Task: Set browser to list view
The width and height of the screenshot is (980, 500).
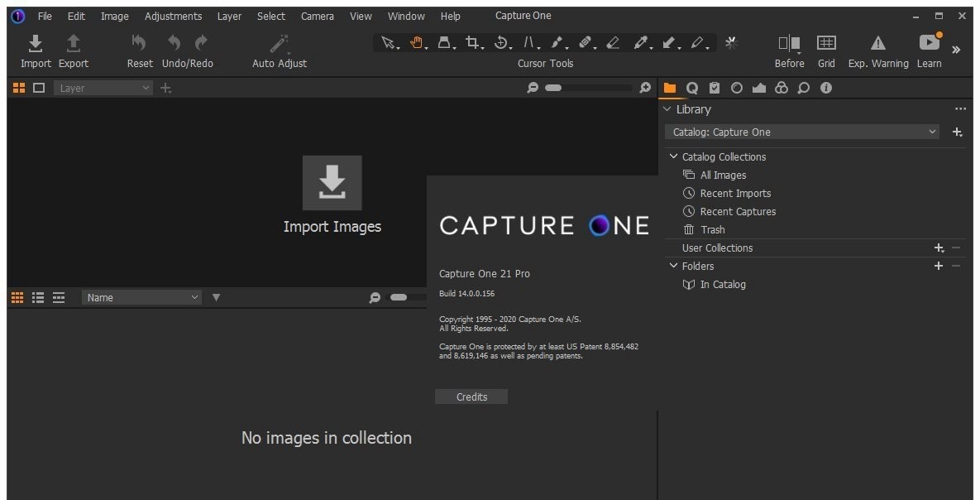Action: (38, 297)
